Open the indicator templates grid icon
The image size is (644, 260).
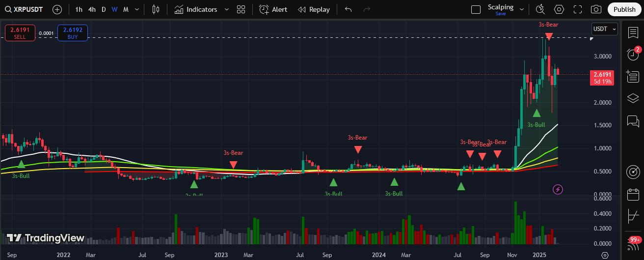(241, 9)
